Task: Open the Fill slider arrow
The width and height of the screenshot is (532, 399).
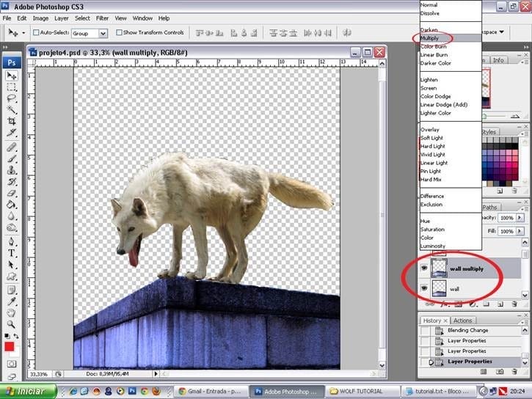Action: coord(520,231)
